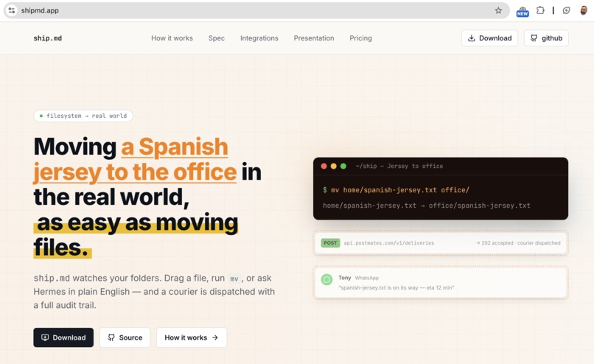
Task: Click the inline mv code chip in description
Action: (x=234, y=279)
